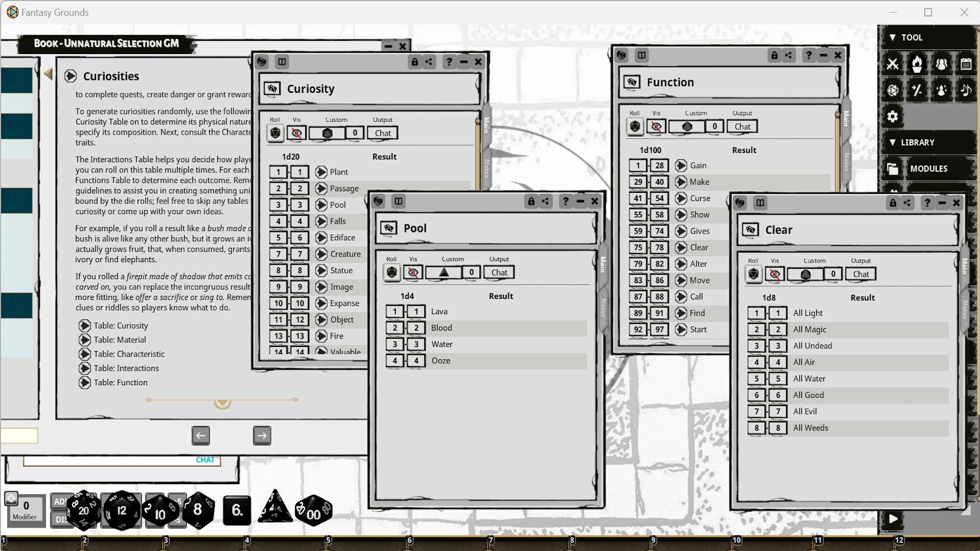Collapse the TOOL section chevron
This screenshot has width=980, height=551.
click(x=892, y=37)
